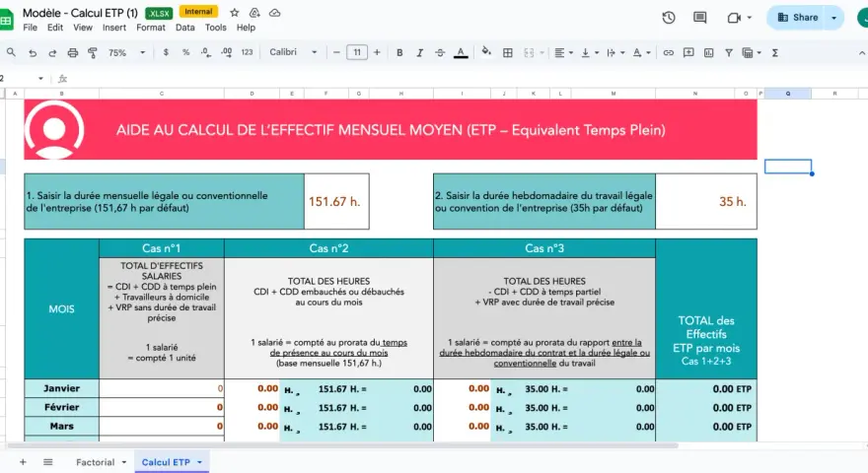Image resolution: width=868 pixels, height=473 pixels.
Task: Select the 151.67 h. input cell
Action: coord(336,201)
